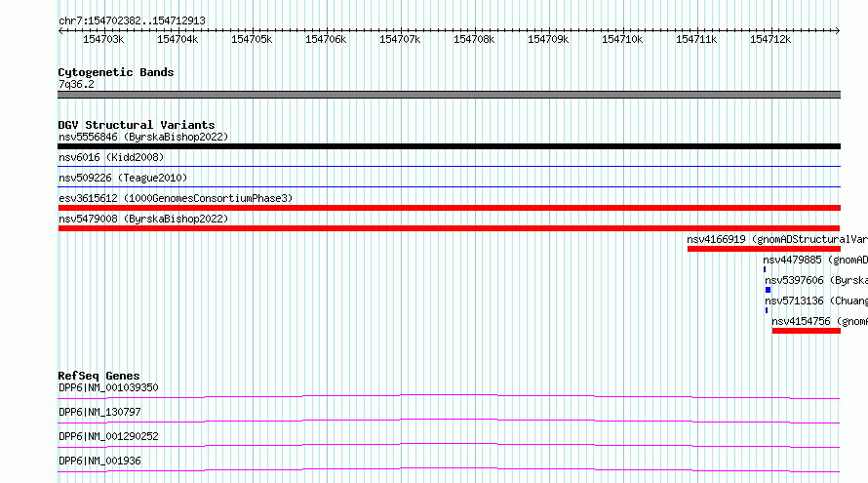Click the DPP6|NM_001039350 gene label
This screenshot has height=483, width=868.
click(x=108, y=387)
